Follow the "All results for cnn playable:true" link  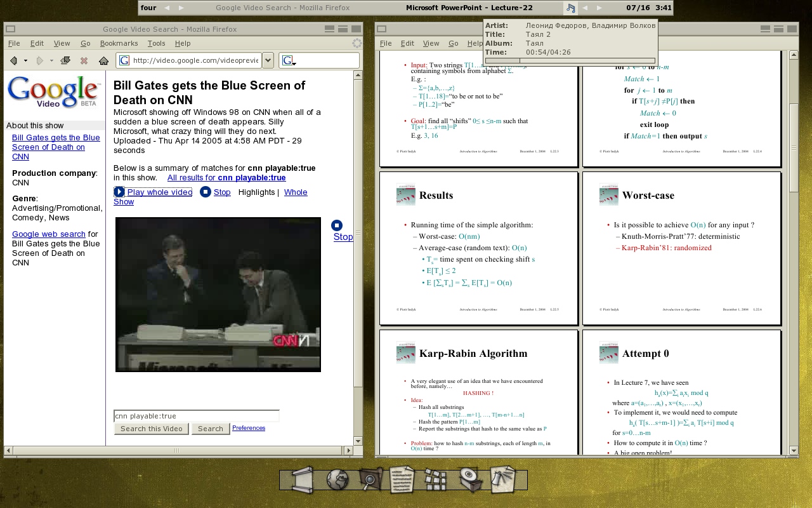[226, 178]
